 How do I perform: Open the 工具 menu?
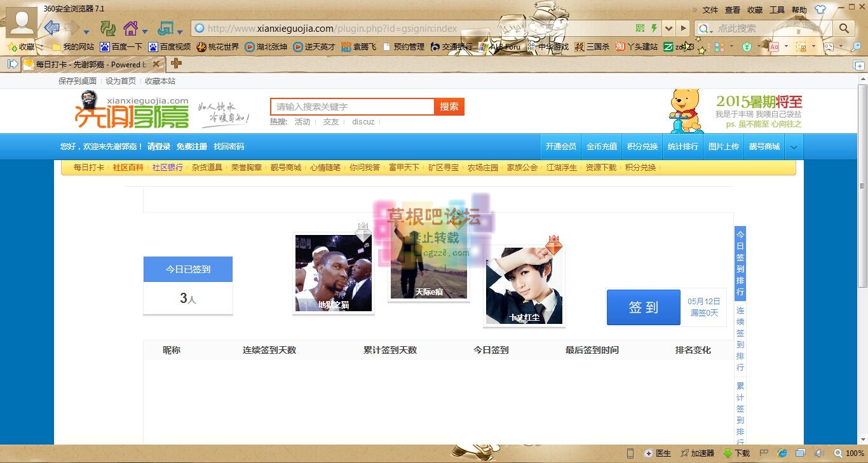point(776,10)
